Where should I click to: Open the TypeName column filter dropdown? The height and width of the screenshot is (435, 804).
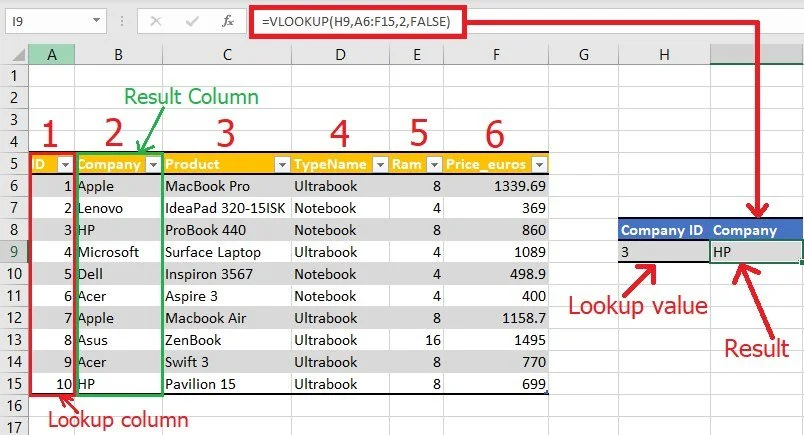coord(380,165)
